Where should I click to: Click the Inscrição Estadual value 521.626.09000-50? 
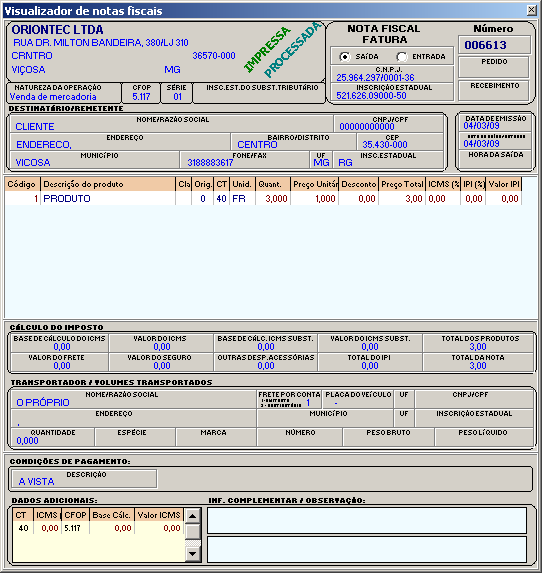pyautogui.click(x=371, y=96)
